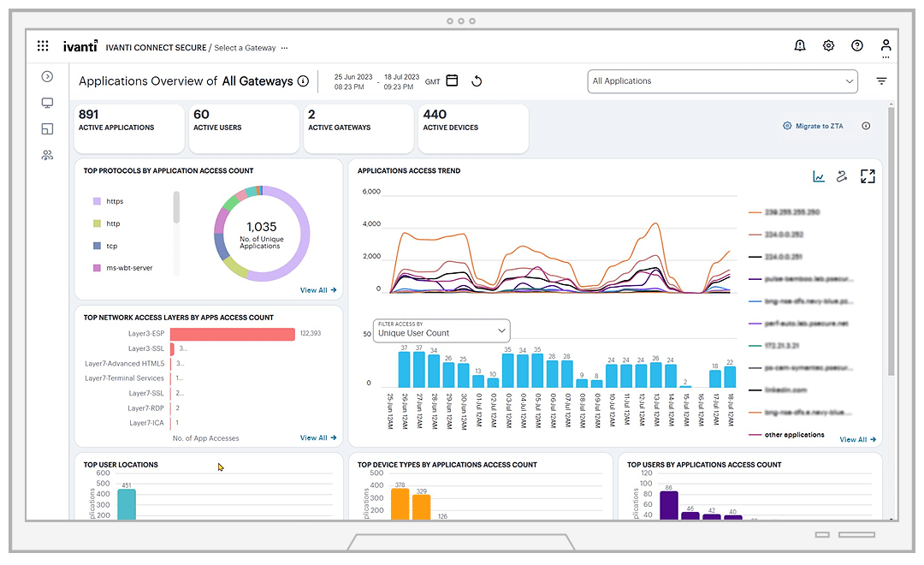924x565 pixels.
Task: Click View All in Network Access Layers panel
Action: [318, 437]
